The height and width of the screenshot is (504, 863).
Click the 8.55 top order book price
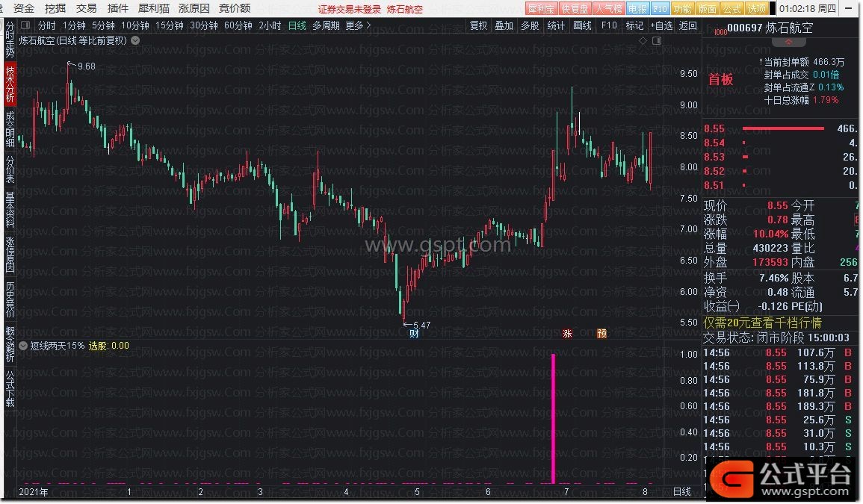point(714,128)
